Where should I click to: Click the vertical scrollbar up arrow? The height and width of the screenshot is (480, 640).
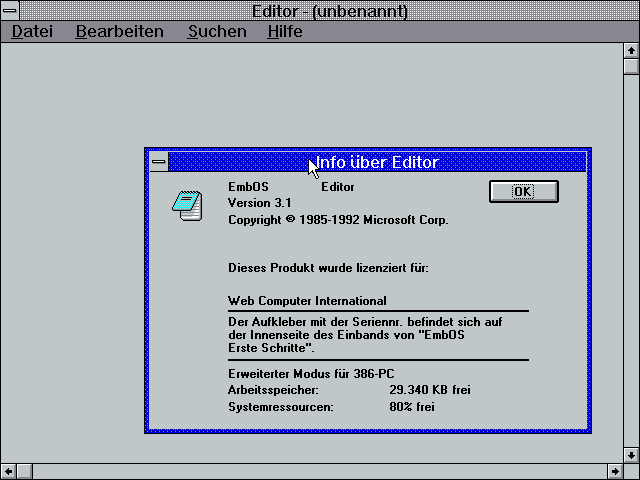point(631,50)
